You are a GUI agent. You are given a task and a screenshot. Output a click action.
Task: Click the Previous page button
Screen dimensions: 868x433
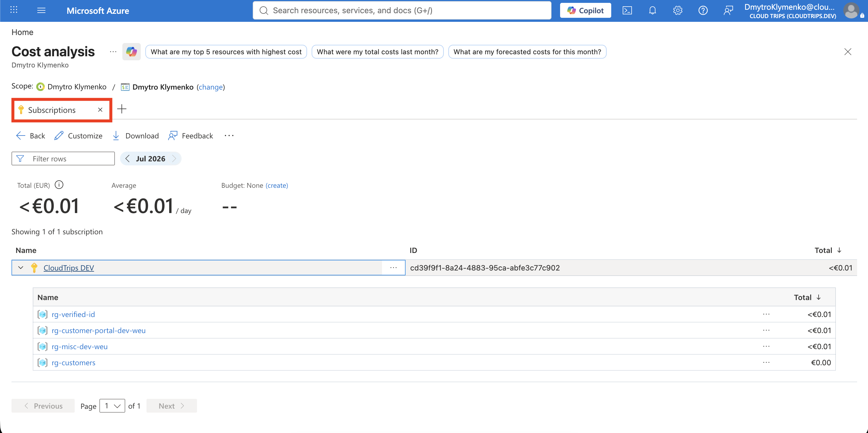[43, 406]
